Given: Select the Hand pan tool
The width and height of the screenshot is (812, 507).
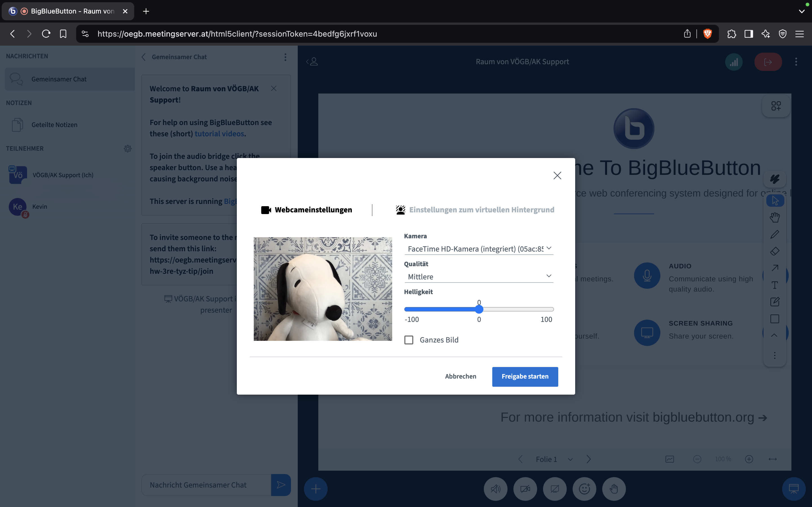Looking at the screenshot, I should [775, 217].
